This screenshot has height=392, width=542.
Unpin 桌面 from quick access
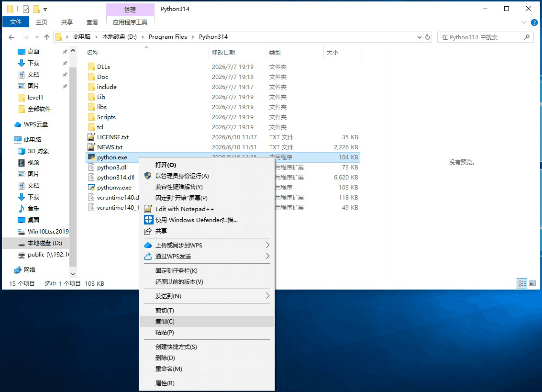coord(65,52)
